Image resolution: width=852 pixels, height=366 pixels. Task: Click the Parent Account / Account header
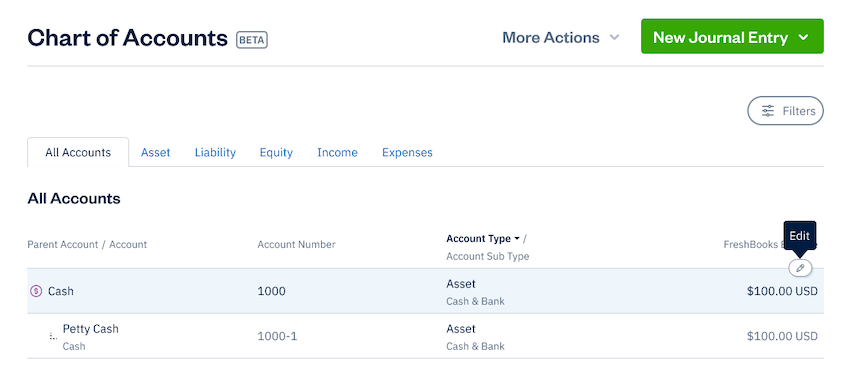point(87,244)
